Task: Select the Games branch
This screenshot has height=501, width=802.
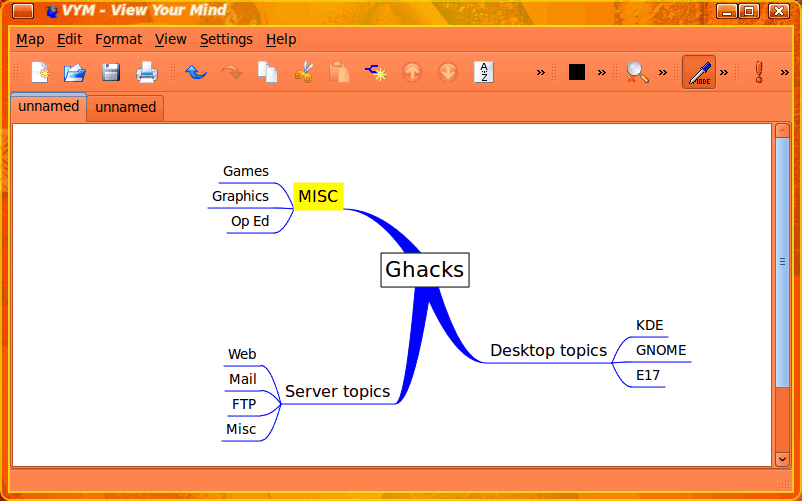Action: (246, 171)
